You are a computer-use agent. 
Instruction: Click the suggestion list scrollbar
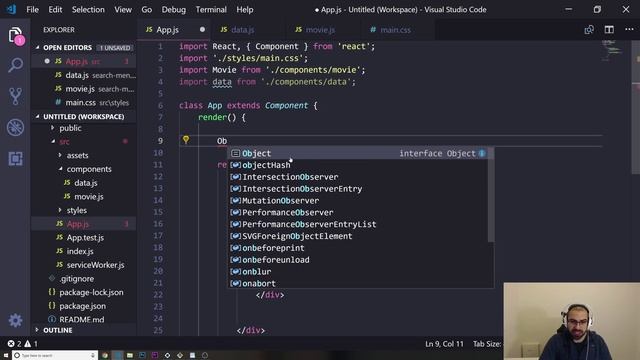[x=491, y=195]
